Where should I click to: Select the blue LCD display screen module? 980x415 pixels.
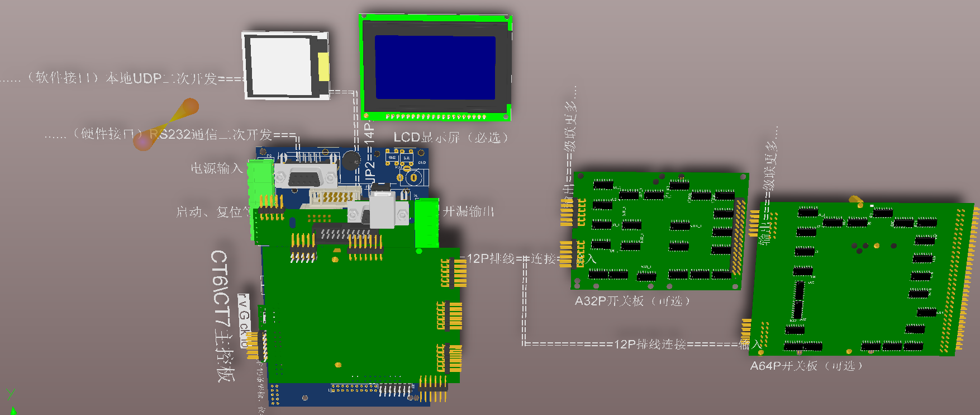pyautogui.click(x=435, y=67)
